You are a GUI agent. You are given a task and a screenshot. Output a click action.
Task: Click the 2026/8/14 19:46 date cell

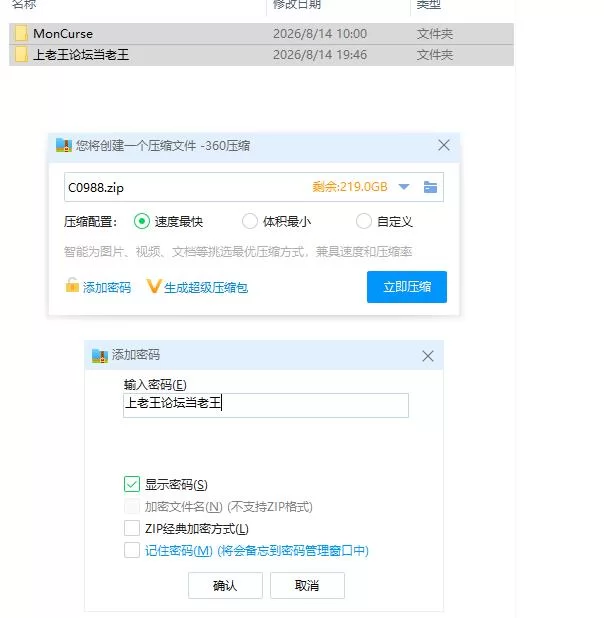tap(320, 55)
